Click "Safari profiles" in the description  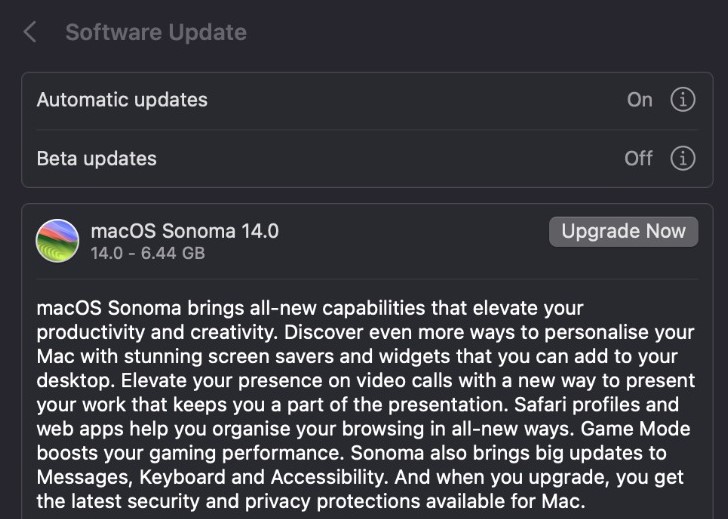(x=602, y=404)
